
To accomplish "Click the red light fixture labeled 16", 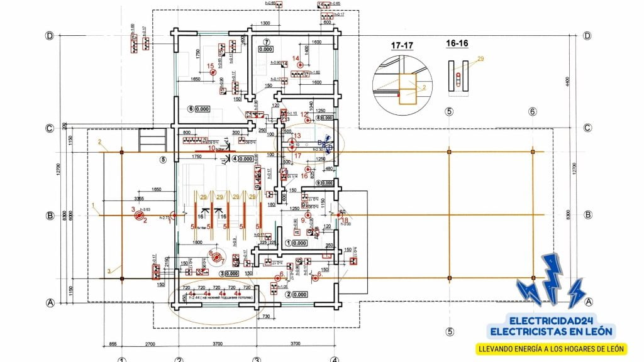I will [x=308, y=169].
